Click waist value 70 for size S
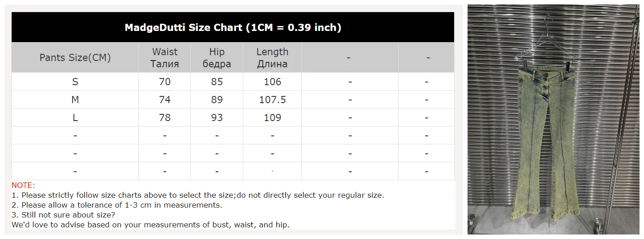 165,82
